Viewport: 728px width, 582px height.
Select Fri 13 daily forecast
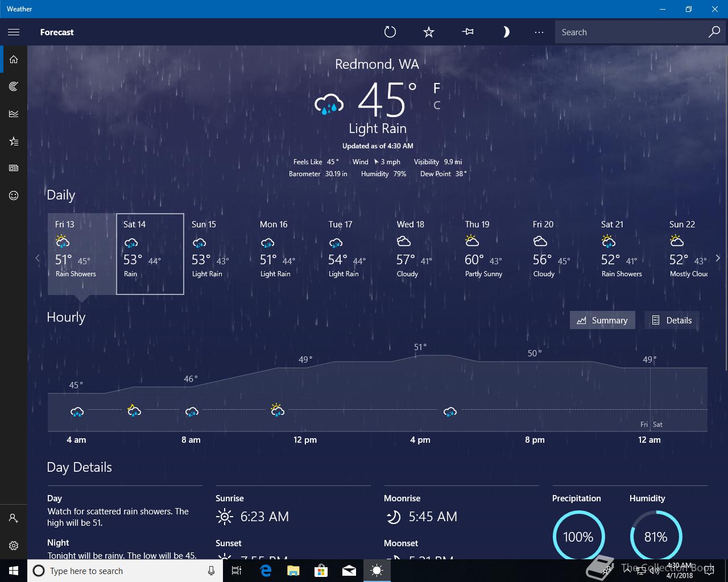tap(82, 254)
